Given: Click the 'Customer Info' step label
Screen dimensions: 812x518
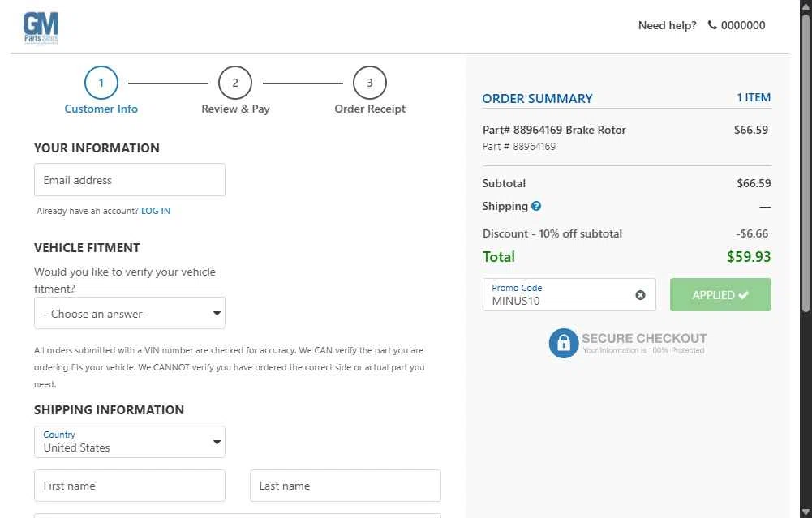Looking at the screenshot, I should (101, 109).
